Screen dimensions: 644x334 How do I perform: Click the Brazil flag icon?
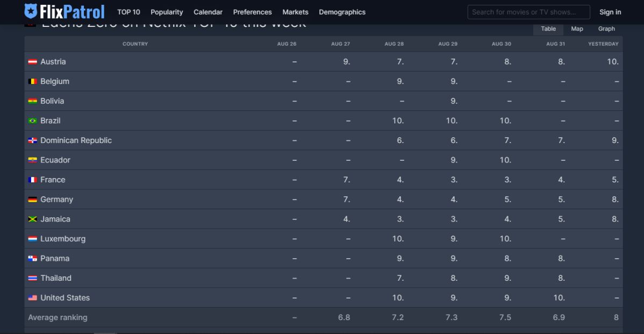[x=32, y=120]
